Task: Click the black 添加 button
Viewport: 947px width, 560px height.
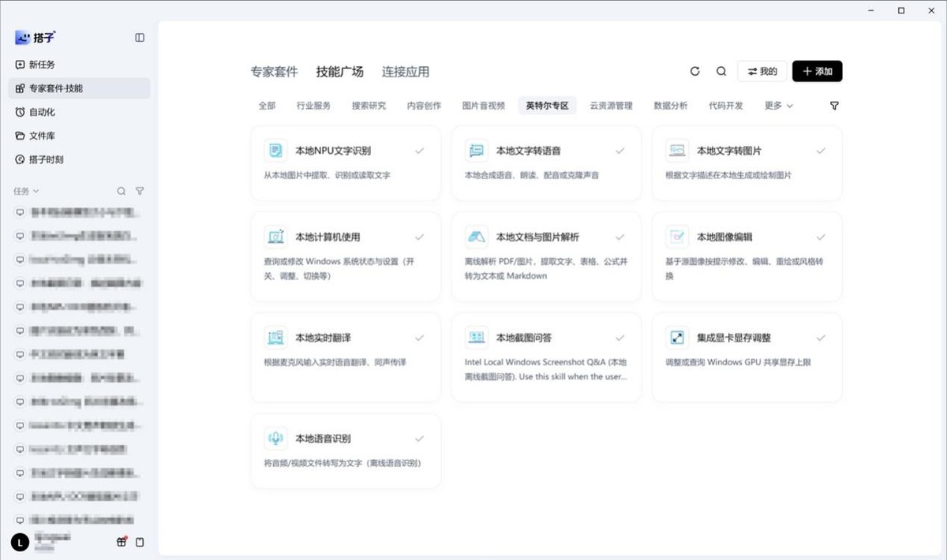Action: 818,71
